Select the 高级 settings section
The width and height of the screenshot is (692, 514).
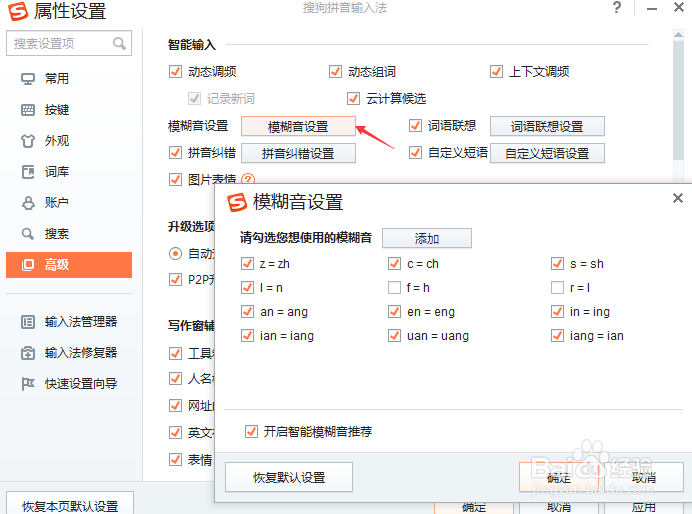tap(69, 265)
